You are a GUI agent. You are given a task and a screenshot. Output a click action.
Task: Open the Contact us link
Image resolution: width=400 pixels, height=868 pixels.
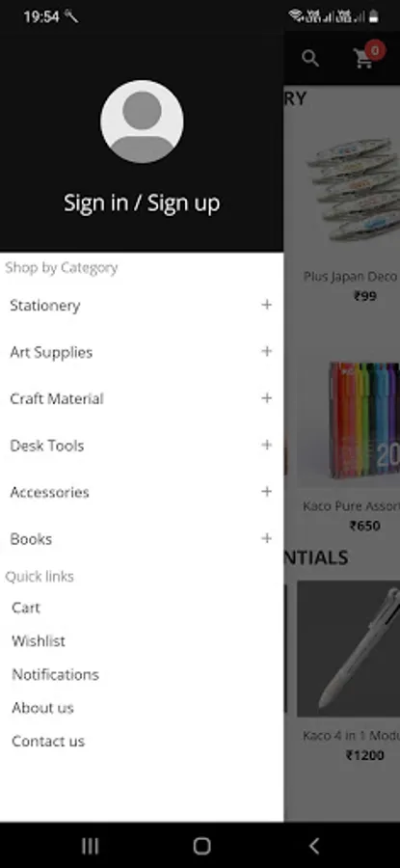point(48,742)
